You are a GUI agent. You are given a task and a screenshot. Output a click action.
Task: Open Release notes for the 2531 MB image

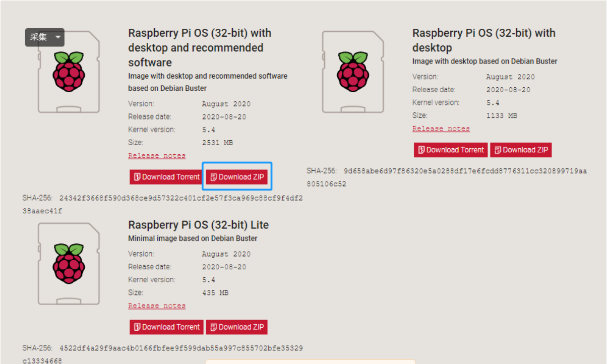click(x=157, y=156)
